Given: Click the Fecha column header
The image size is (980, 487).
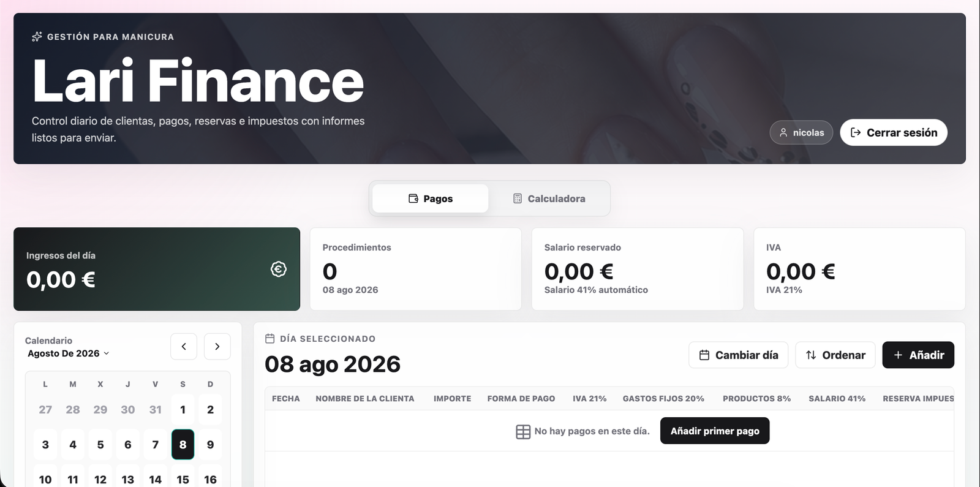Looking at the screenshot, I should pos(286,399).
